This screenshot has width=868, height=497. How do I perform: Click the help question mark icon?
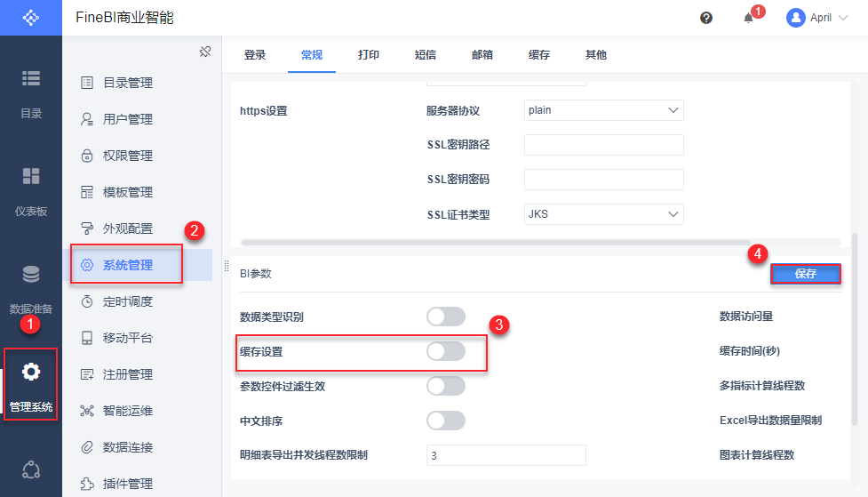click(706, 18)
